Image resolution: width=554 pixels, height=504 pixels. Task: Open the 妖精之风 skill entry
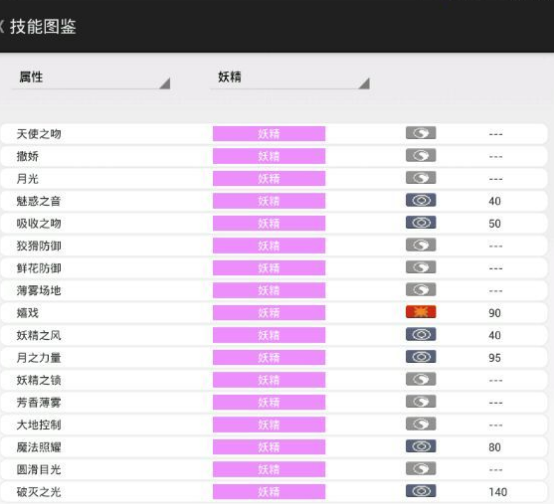pos(274,335)
